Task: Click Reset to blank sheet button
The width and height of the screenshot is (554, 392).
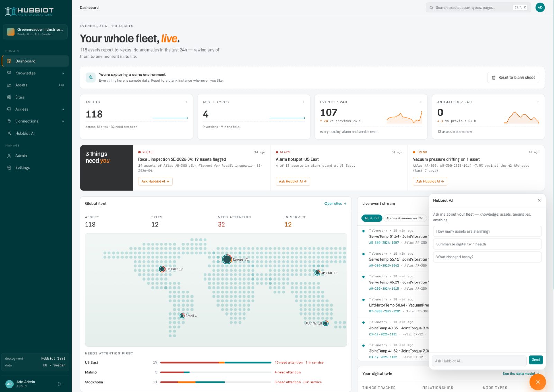Action: pos(513,78)
